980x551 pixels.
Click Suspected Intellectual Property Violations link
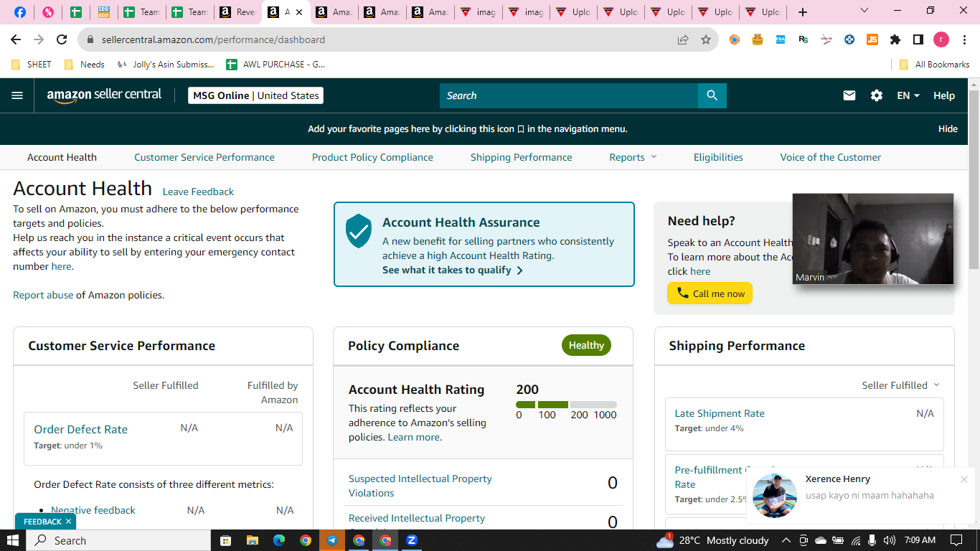420,486
